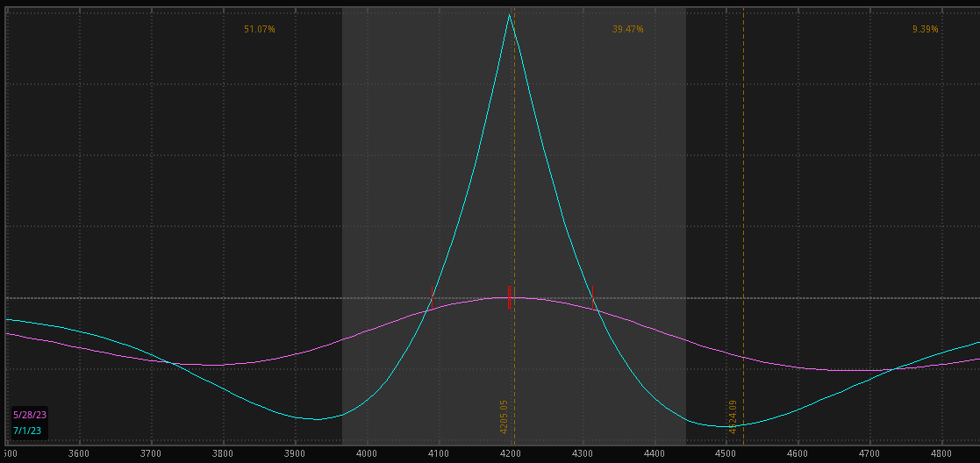980x463 pixels.
Task: Click the double red marker at chart center
Action: tap(510, 297)
